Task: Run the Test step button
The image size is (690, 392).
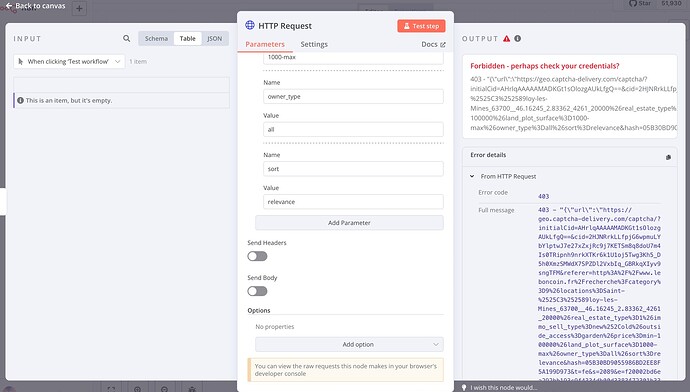Action: click(x=421, y=26)
